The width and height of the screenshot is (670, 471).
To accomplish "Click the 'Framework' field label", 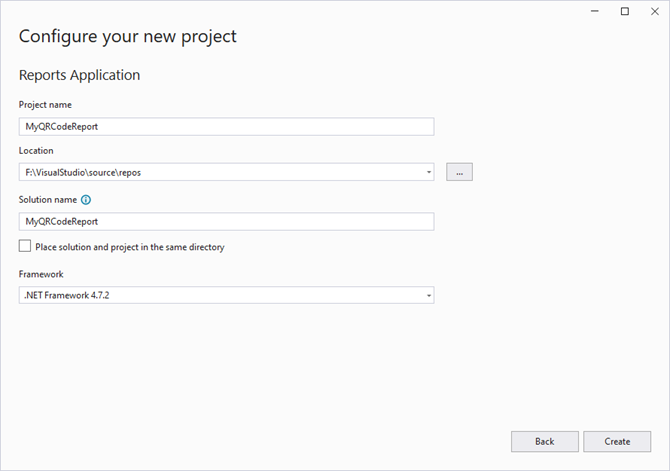I will click(41, 274).
